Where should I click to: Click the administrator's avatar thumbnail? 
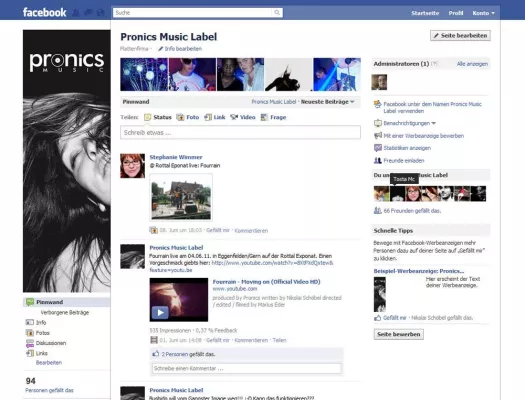379,82
